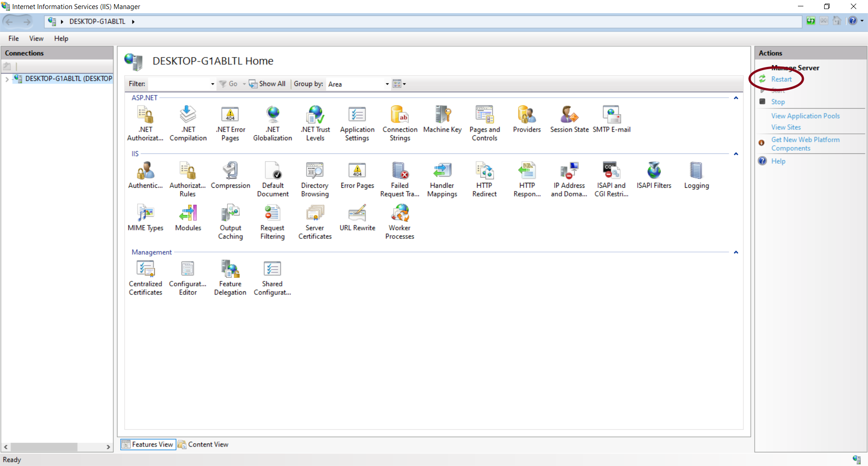The height and width of the screenshot is (466, 868).
Task: Open Directory Browsing feature
Action: pos(315,180)
